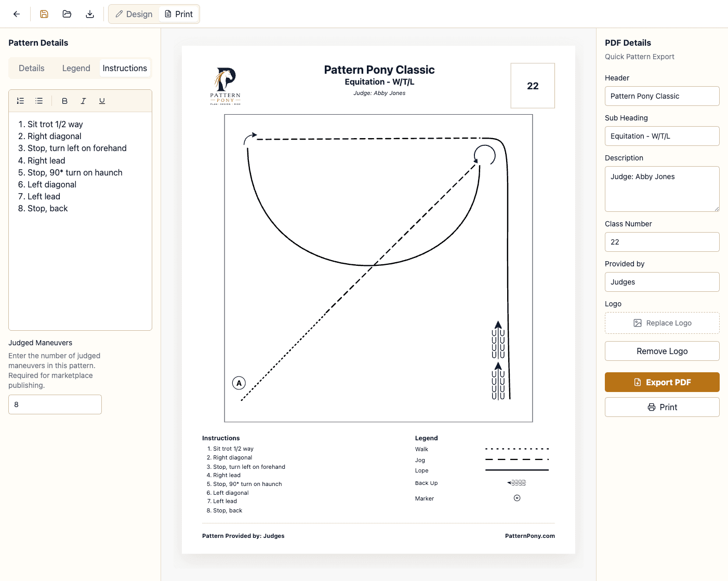Click editor line 'Stop, back'
The image size is (728, 581).
pos(48,208)
